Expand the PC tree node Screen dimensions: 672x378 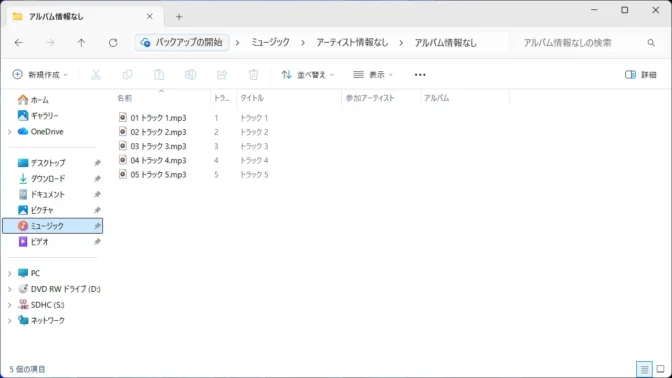point(9,273)
